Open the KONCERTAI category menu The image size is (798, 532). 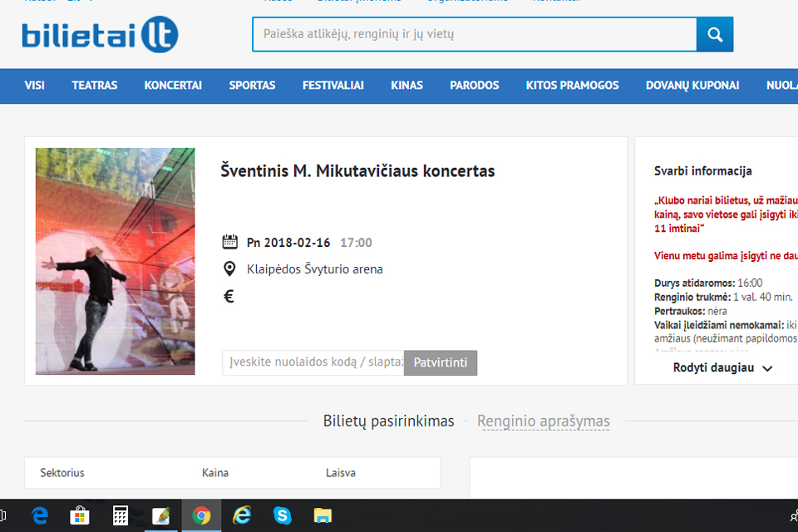click(x=173, y=86)
